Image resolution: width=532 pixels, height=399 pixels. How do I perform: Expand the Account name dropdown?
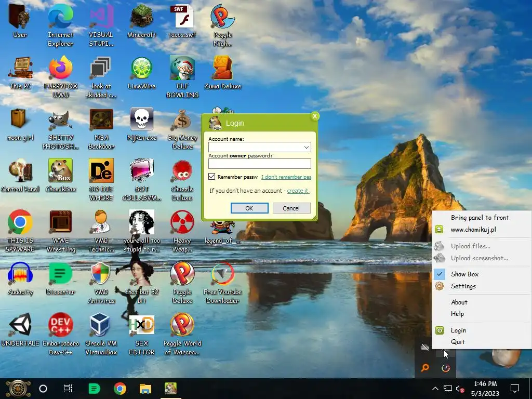[x=306, y=147]
